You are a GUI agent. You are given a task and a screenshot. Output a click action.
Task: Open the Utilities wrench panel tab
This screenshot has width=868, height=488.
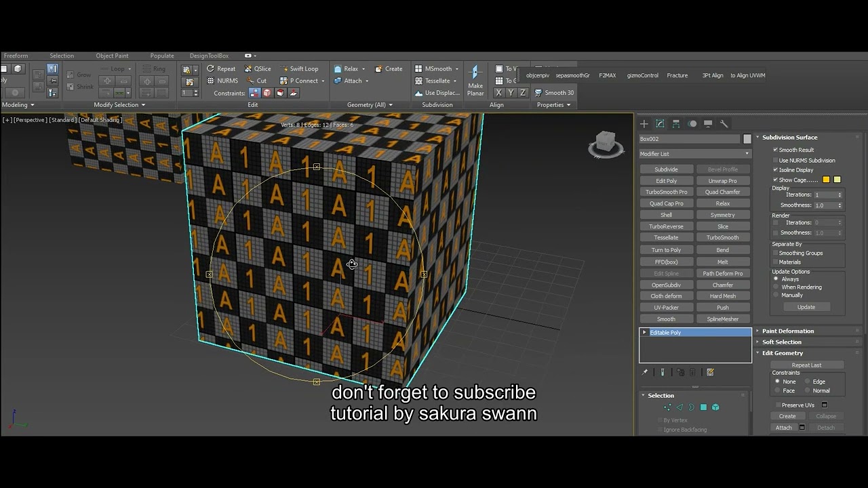(x=724, y=124)
